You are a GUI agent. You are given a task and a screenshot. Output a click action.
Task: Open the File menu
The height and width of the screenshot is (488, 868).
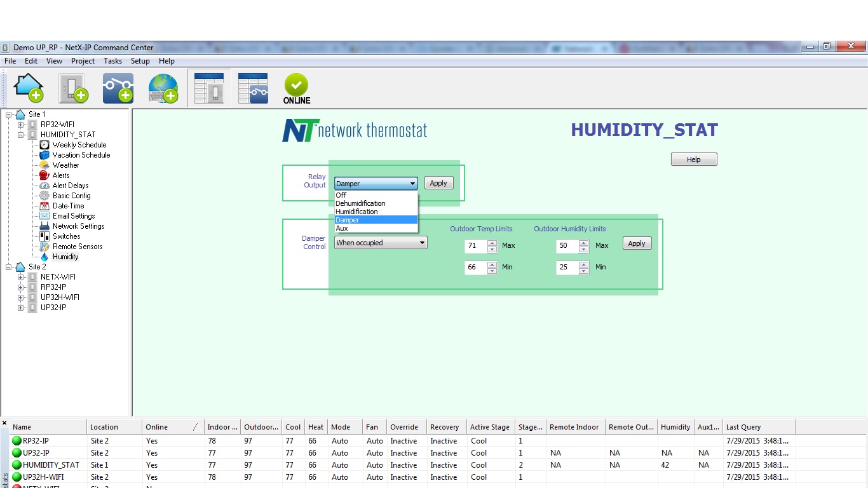(10, 61)
